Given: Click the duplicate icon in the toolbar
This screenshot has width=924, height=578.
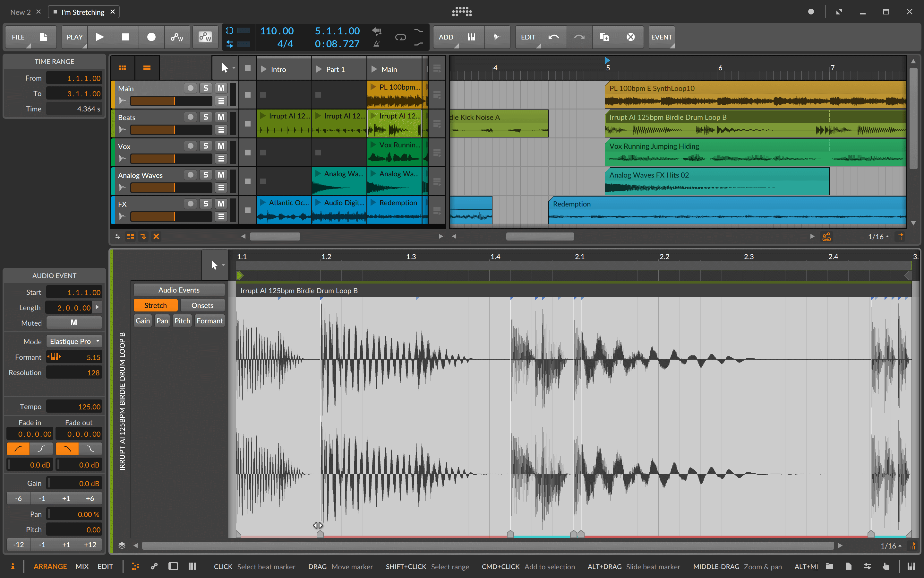Looking at the screenshot, I should [605, 37].
